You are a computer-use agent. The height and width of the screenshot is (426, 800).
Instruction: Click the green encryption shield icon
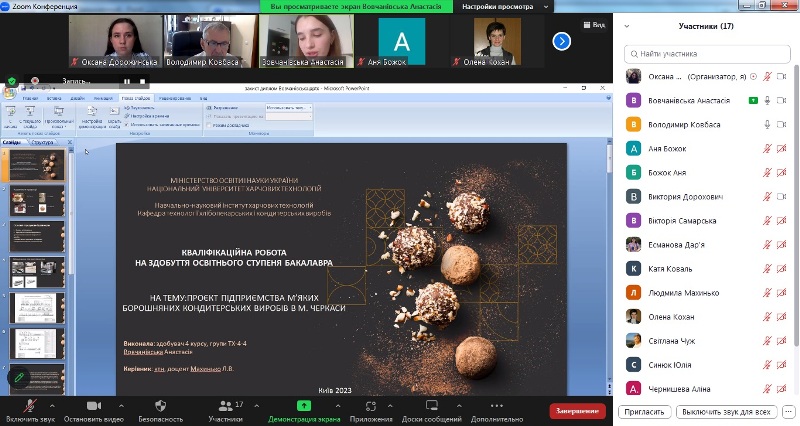(12, 81)
